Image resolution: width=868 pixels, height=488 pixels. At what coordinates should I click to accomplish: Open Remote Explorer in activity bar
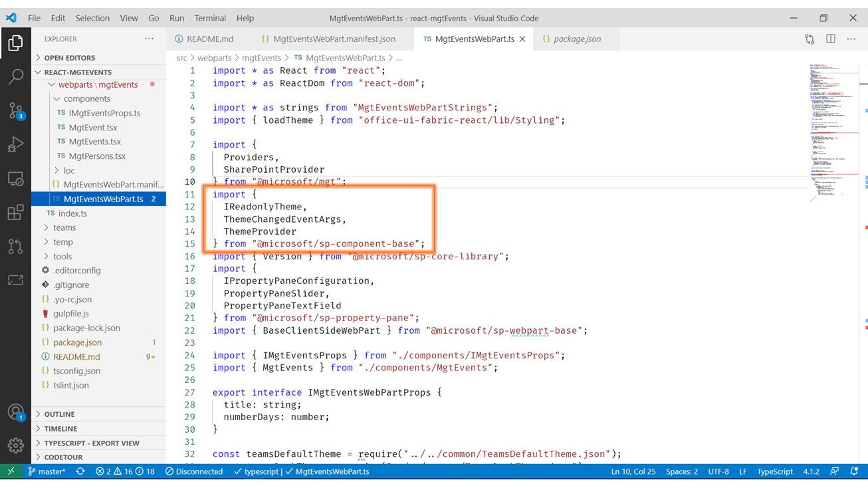[x=15, y=179]
